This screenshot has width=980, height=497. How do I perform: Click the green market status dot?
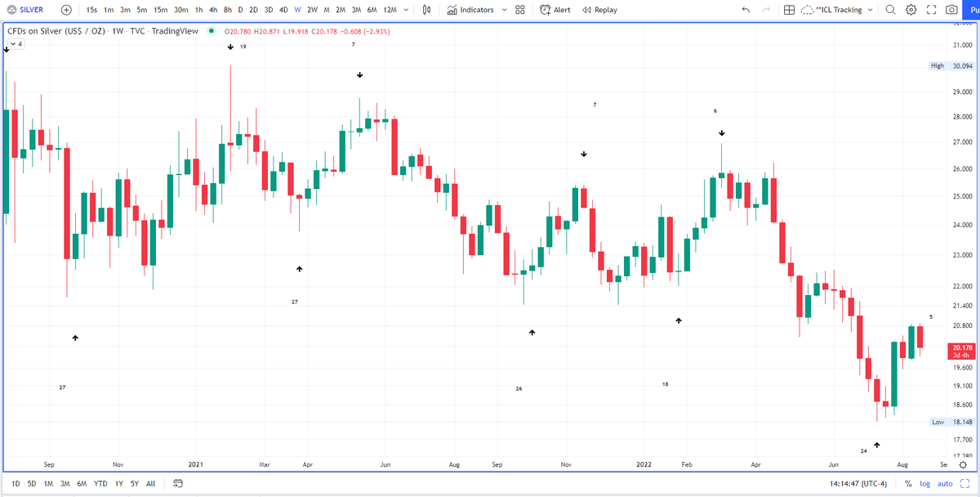[x=212, y=31]
